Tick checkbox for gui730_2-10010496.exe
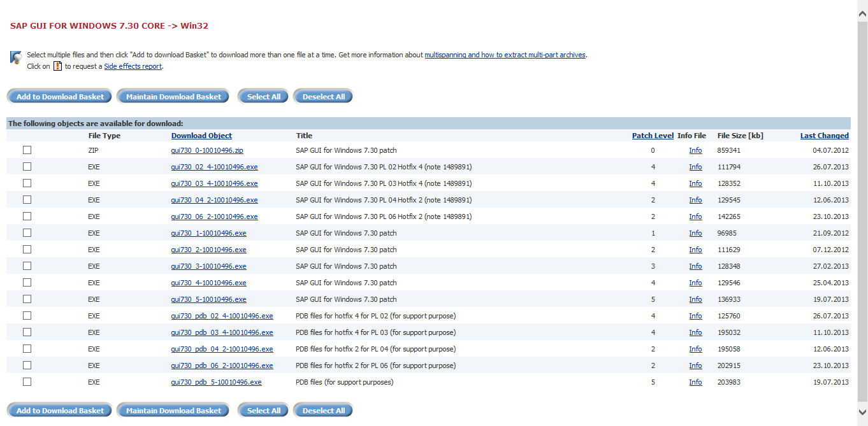868x426 pixels. (x=27, y=250)
